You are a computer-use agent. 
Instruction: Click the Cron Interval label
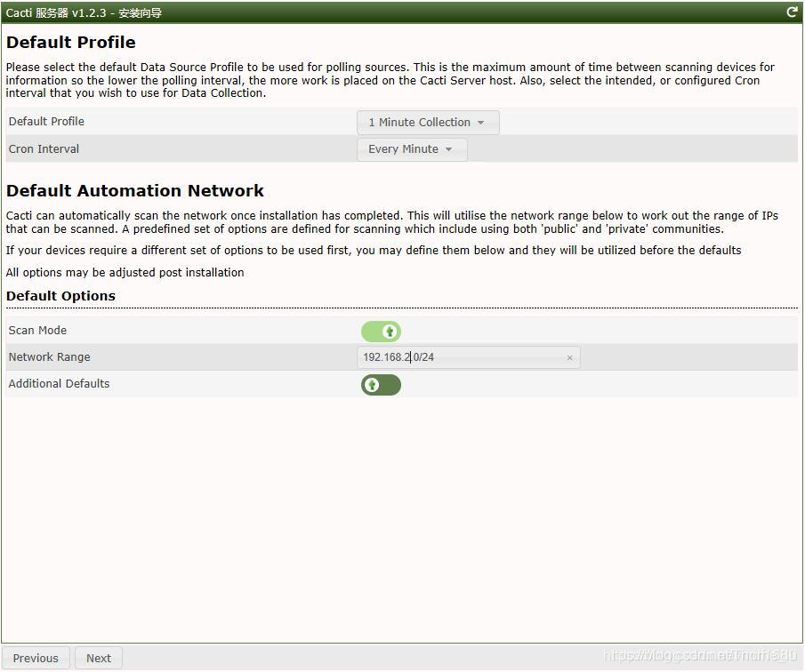click(x=44, y=148)
